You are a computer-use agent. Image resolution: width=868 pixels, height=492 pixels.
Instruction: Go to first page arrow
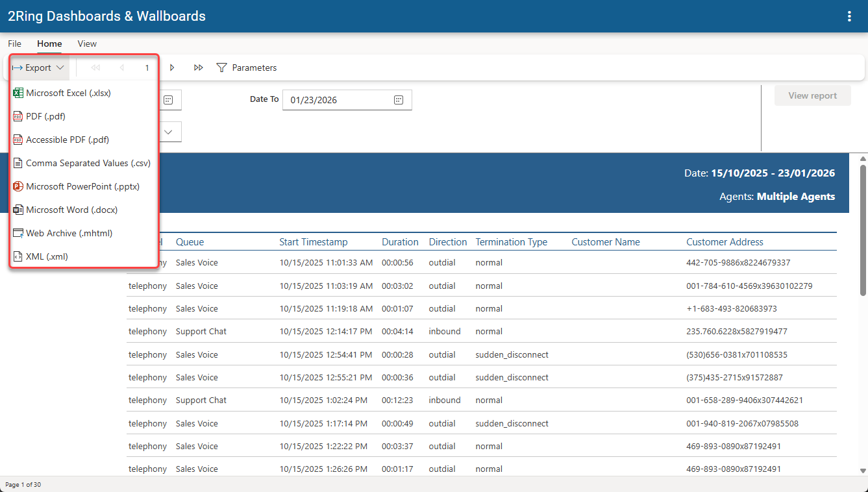[95, 68]
